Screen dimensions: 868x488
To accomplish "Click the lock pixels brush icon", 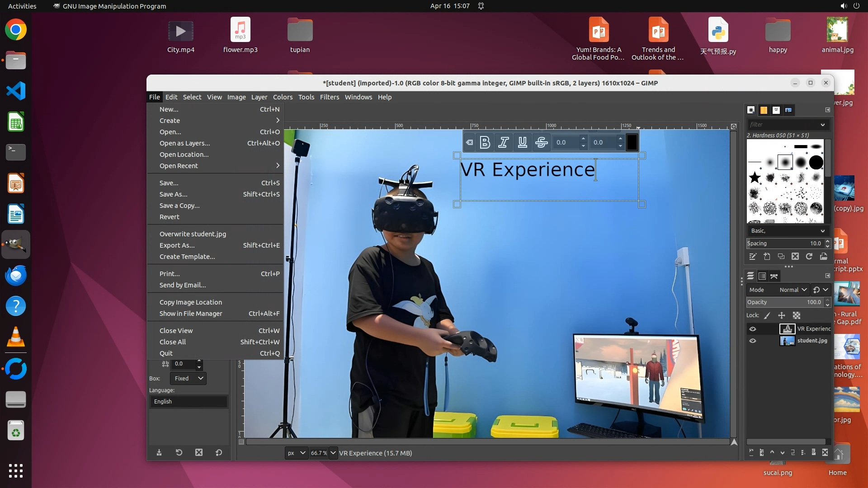I will click(767, 315).
